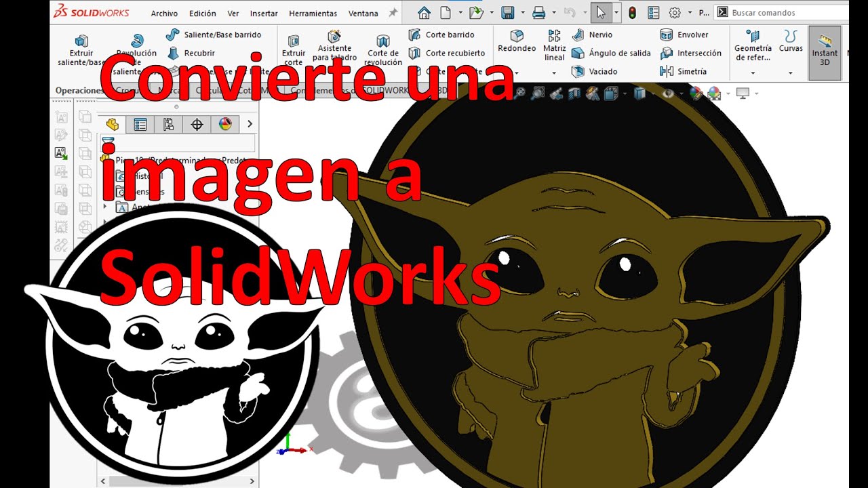The image size is (868, 488).
Task: Expand the Open file dropdown arrow
Action: (x=491, y=13)
